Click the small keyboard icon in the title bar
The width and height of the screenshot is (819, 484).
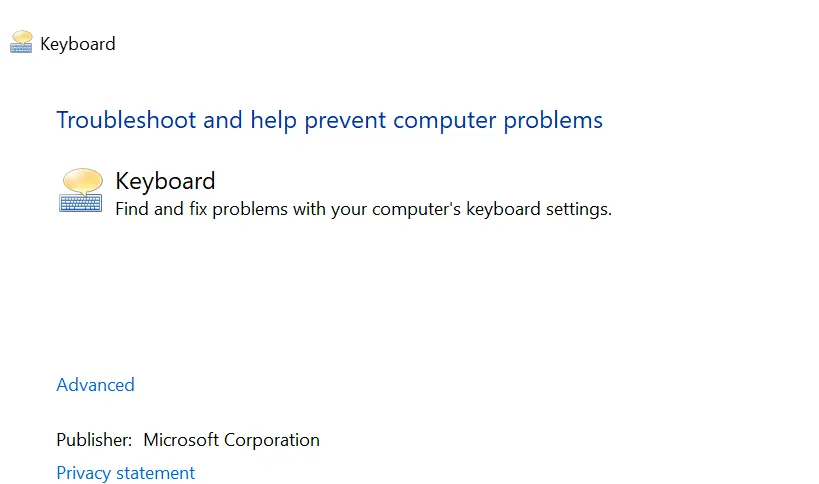[x=22, y=43]
